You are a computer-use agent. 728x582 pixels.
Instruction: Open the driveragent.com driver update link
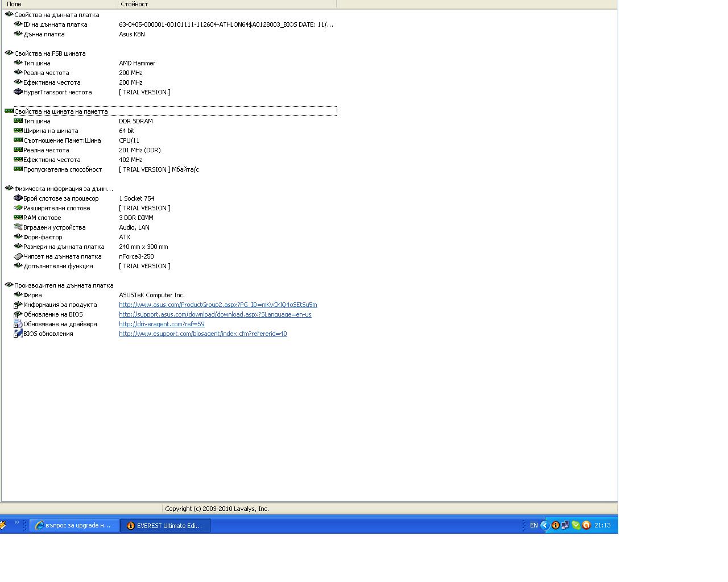pos(162,324)
